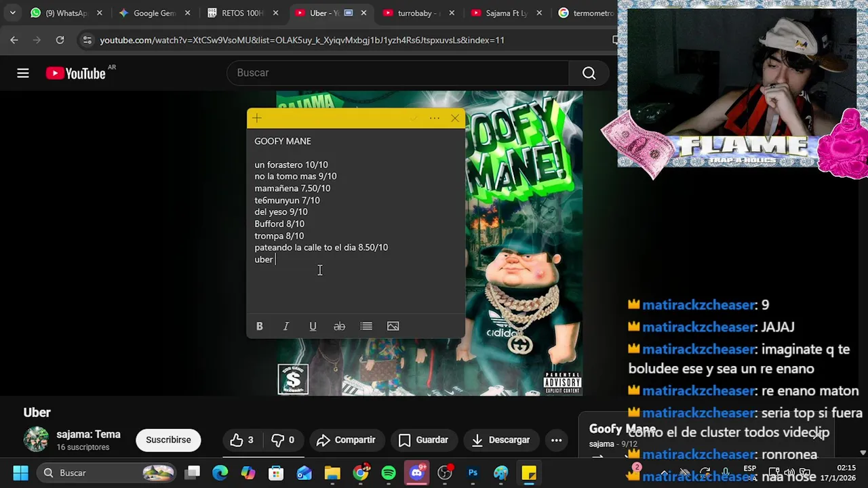Click the 'GOOFY MANE' note title
The height and width of the screenshot is (488, 868).
coord(283,141)
